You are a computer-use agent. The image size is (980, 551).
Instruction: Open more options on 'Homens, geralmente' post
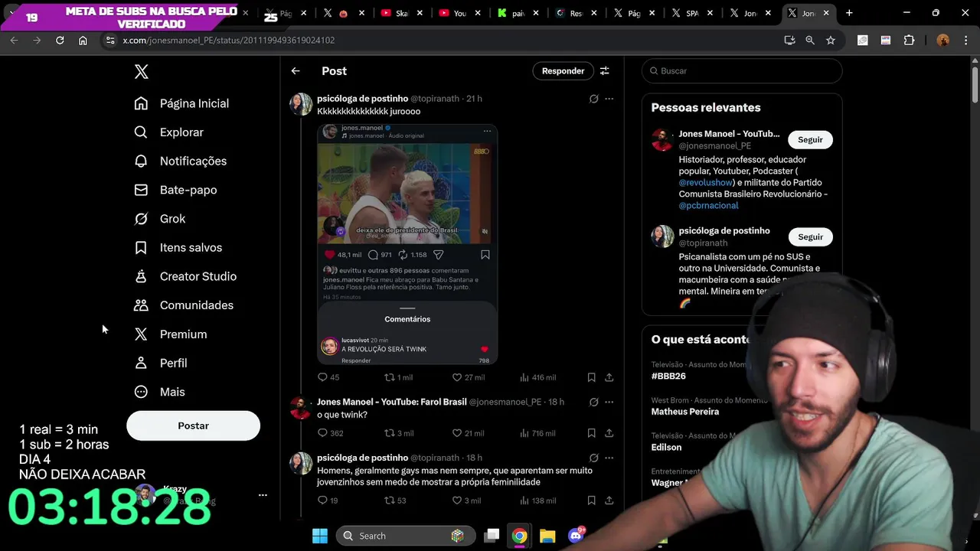(x=609, y=458)
